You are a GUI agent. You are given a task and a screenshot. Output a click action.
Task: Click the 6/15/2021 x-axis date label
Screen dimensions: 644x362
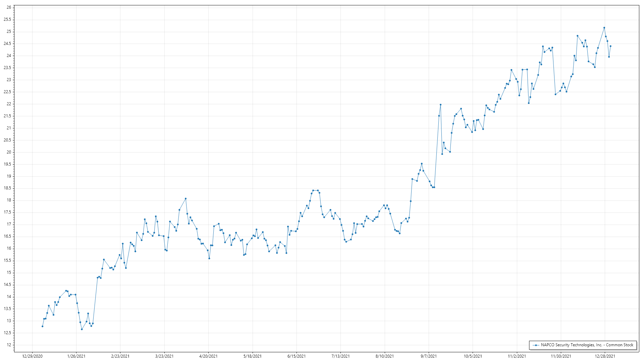pos(297,356)
